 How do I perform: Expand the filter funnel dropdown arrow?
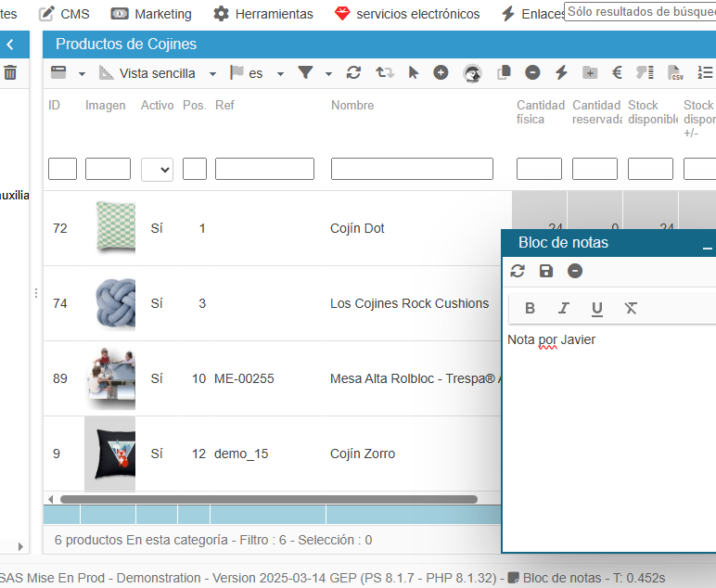(x=328, y=74)
